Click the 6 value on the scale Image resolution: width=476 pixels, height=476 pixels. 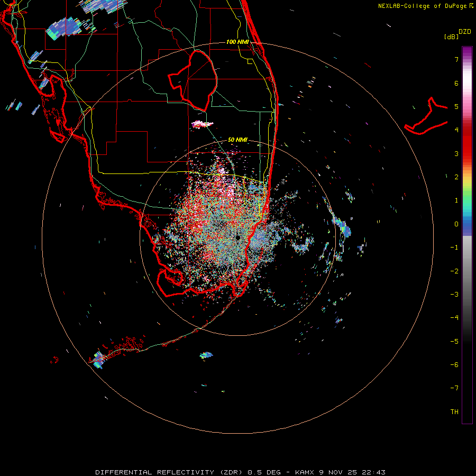(x=456, y=83)
